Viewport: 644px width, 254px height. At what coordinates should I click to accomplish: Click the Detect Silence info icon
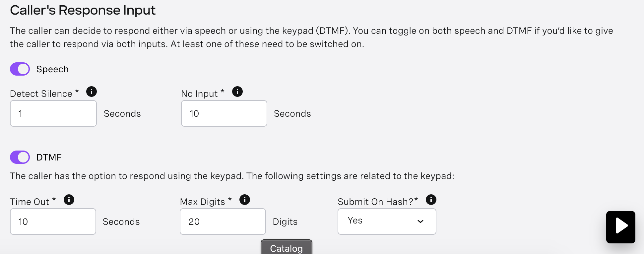click(x=92, y=92)
